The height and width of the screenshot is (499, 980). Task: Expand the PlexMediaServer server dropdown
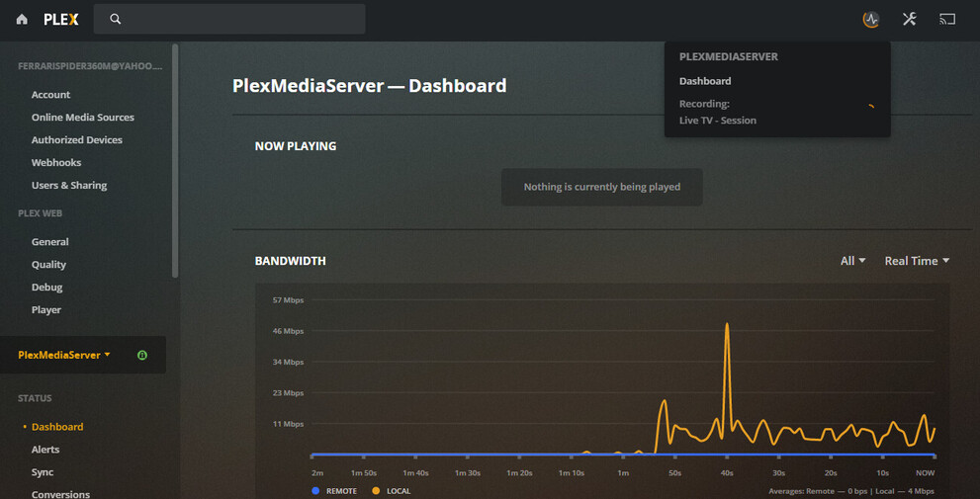tap(64, 355)
